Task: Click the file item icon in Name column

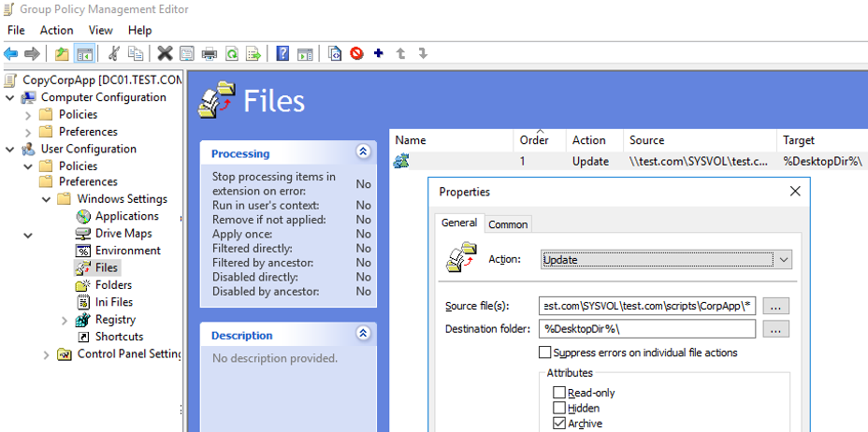Action: 401,162
